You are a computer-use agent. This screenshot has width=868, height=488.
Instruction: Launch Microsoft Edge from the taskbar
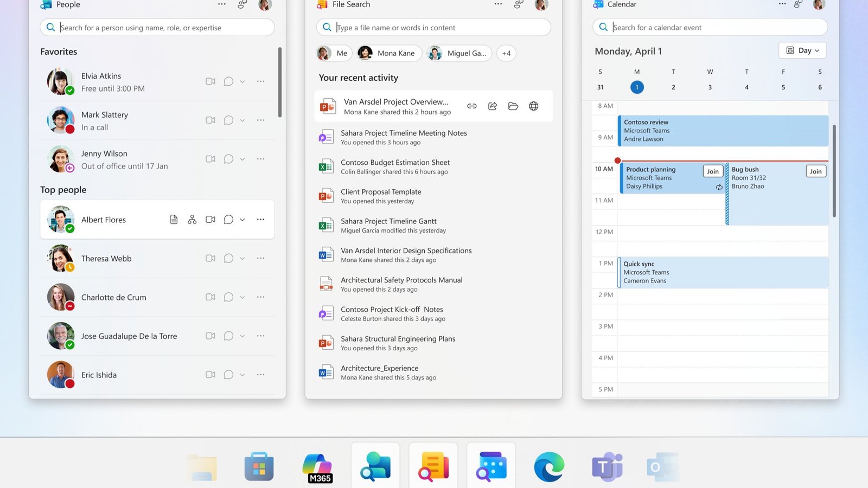tap(548, 465)
